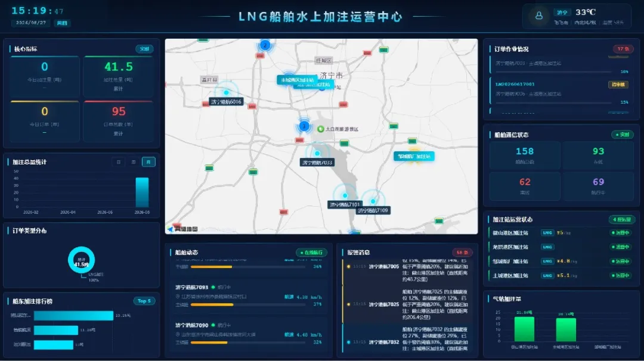Click the 95 订单总数 metric card
644x361 pixels.
118,122
